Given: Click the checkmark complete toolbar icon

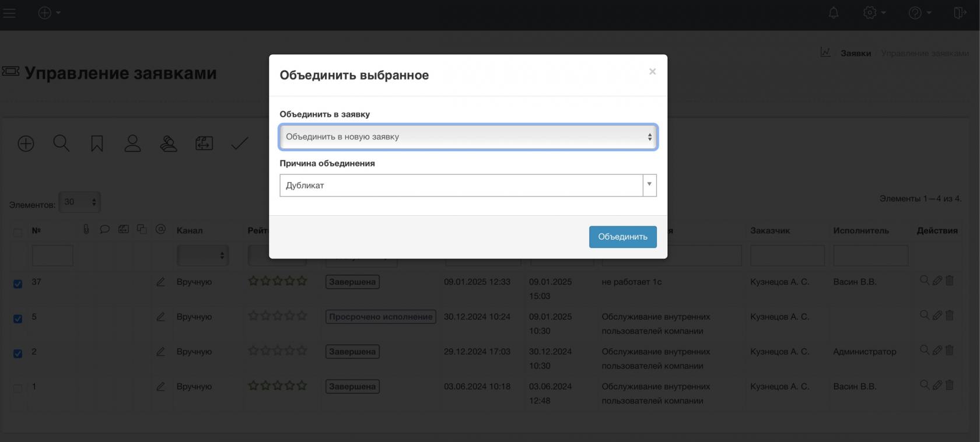Looking at the screenshot, I should 239,143.
